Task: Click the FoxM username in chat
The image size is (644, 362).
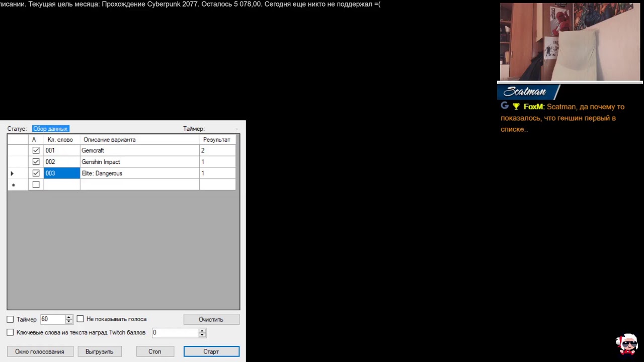Action: (534, 107)
